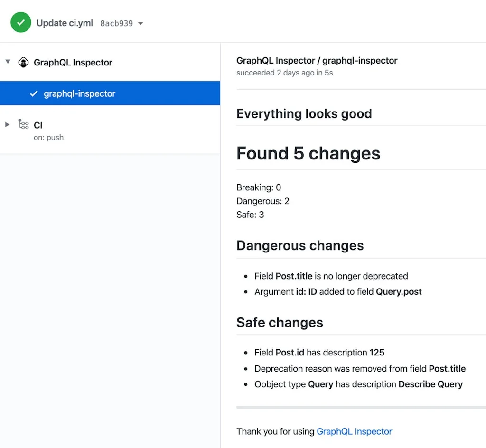Click the succeeded 2 days ago timestamp

tap(284, 73)
